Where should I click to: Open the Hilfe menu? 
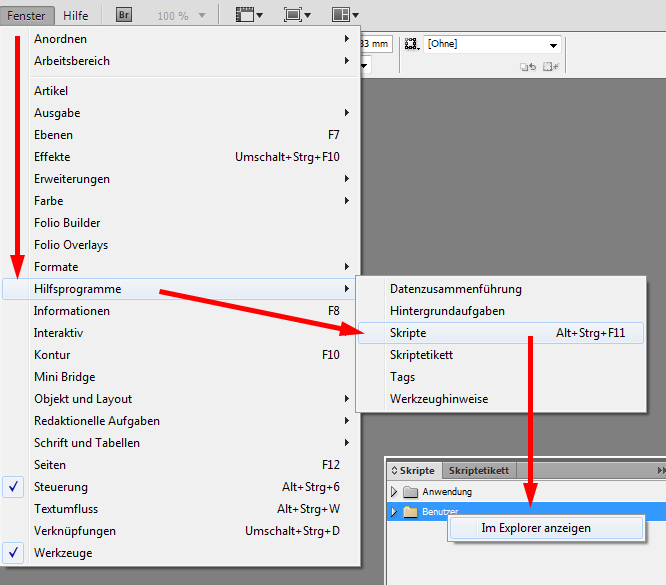point(76,16)
